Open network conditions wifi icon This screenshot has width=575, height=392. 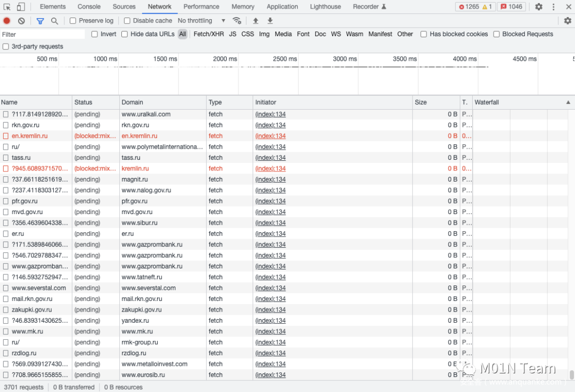237,21
